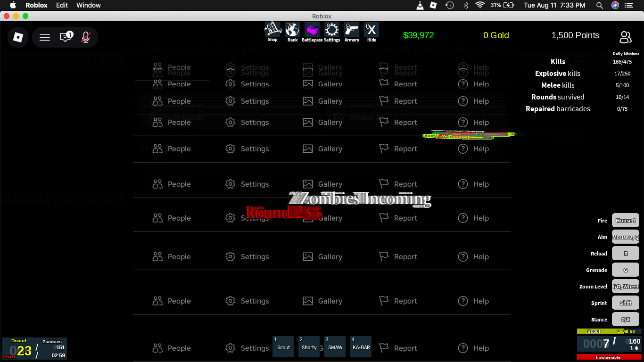Click the Scout Level 68 progress bar
The height and width of the screenshot is (362, 644).
click(x=609, y=331)
